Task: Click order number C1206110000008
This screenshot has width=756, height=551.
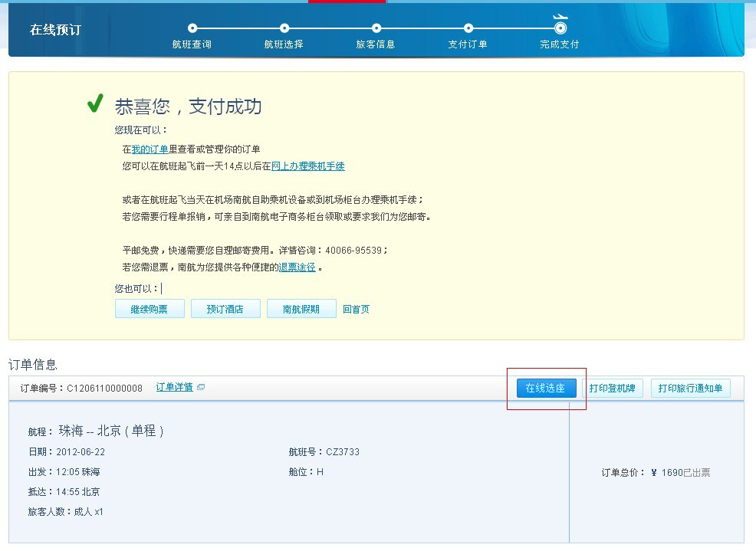Action: point(104,389)
